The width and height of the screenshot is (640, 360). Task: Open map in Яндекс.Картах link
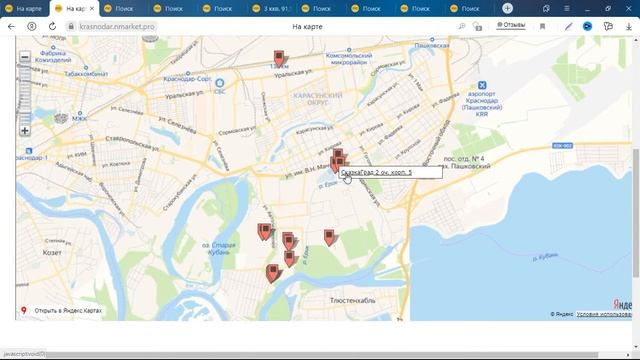click(68, 311)
